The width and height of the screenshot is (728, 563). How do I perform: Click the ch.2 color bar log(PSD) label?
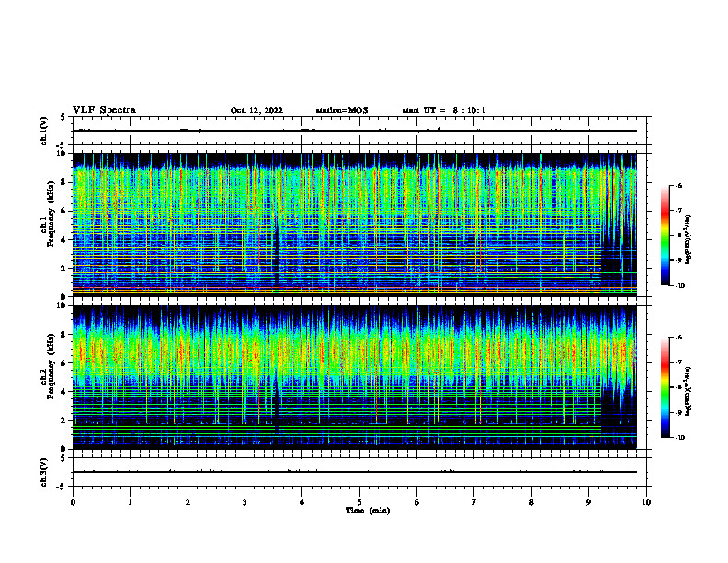click(x=688, y=391)
